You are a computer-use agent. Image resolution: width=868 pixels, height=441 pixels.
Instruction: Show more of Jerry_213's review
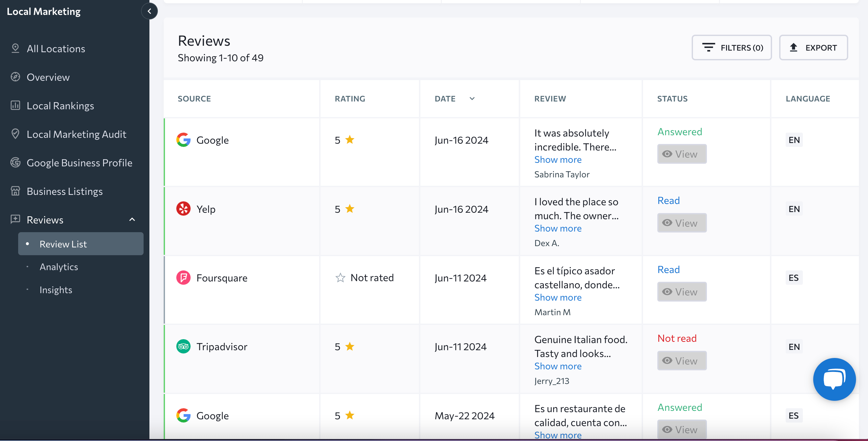[558, 366]
